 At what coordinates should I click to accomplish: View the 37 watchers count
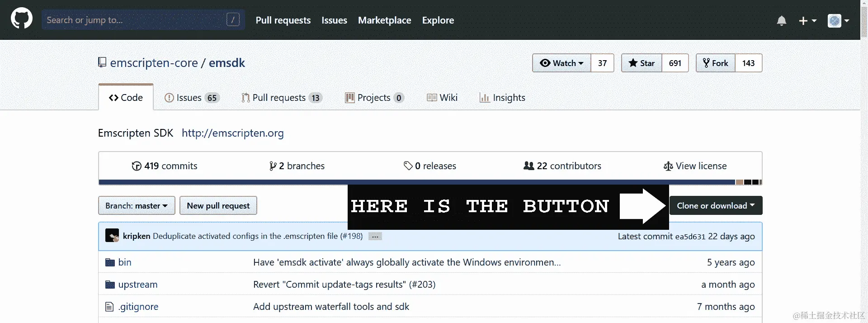(x=602, y=63)
